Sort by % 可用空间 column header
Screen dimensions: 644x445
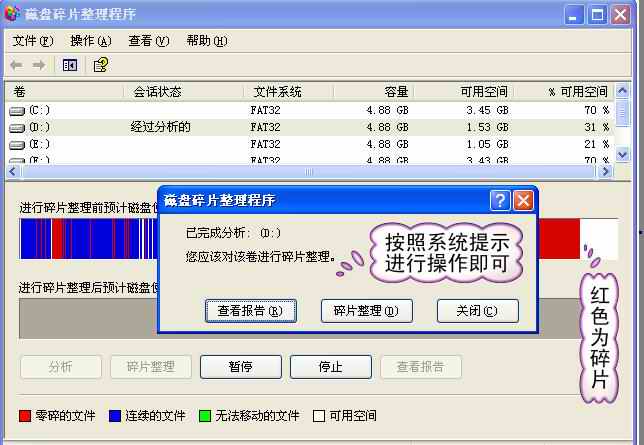(564, 92)
